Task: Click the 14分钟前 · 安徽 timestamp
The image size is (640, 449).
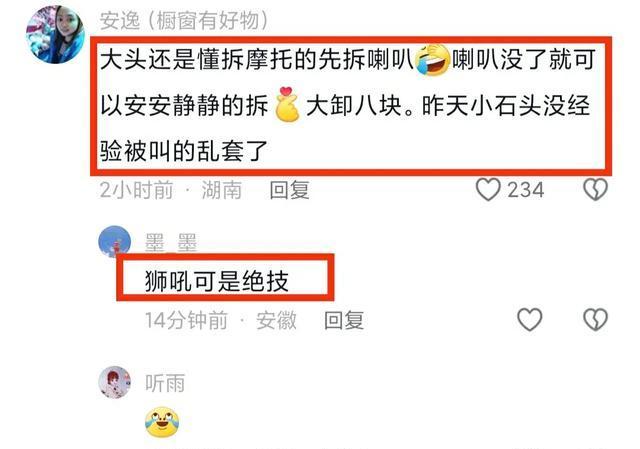Action: pos(220,320)
